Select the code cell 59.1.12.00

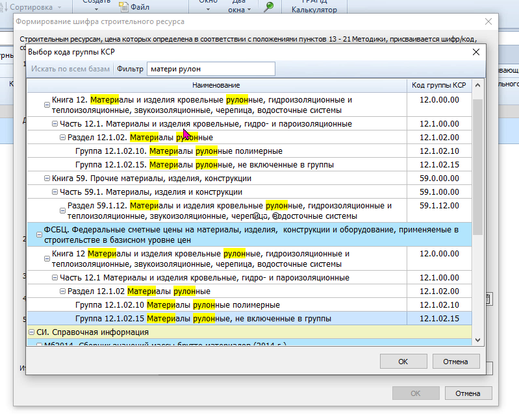pyautogui.click(x=439, y=206)
